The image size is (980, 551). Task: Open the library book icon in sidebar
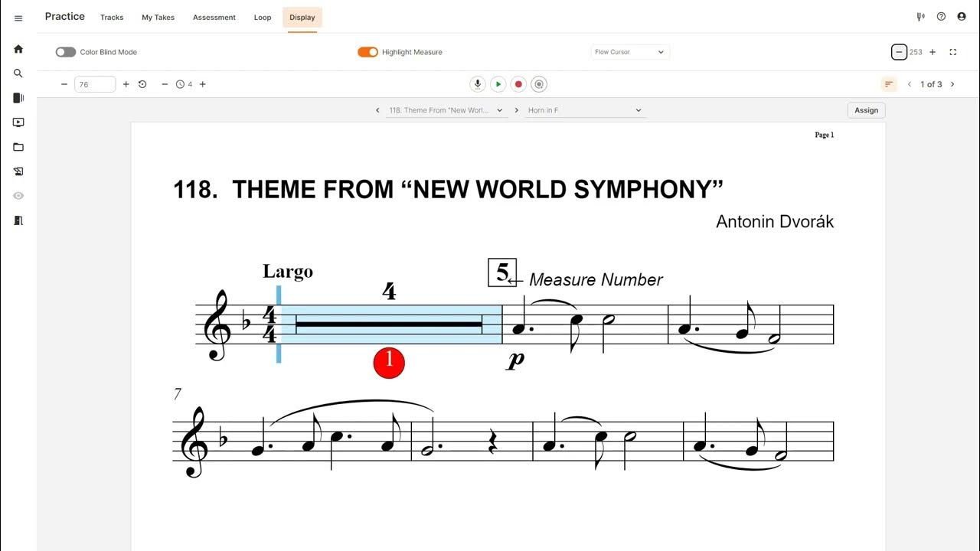coord(18,98)
